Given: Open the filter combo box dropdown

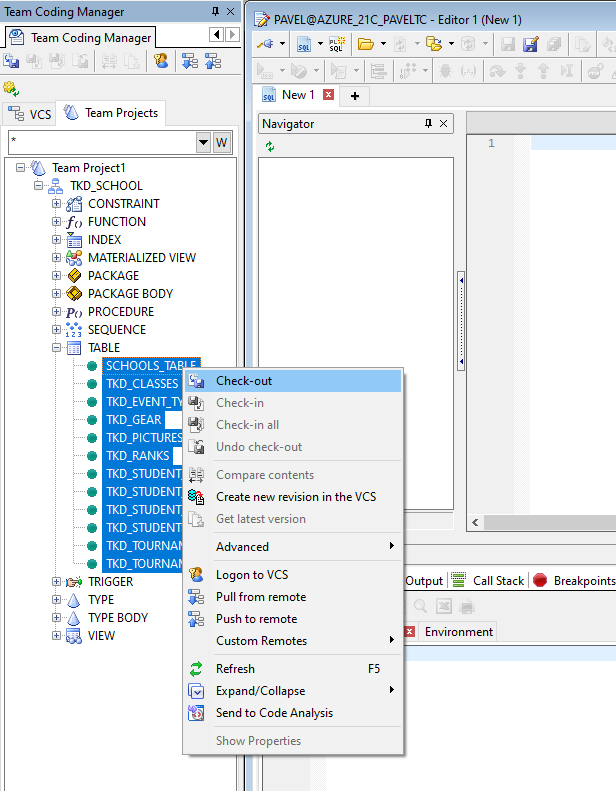Looking at the screenshot, I should click(203, 143).
